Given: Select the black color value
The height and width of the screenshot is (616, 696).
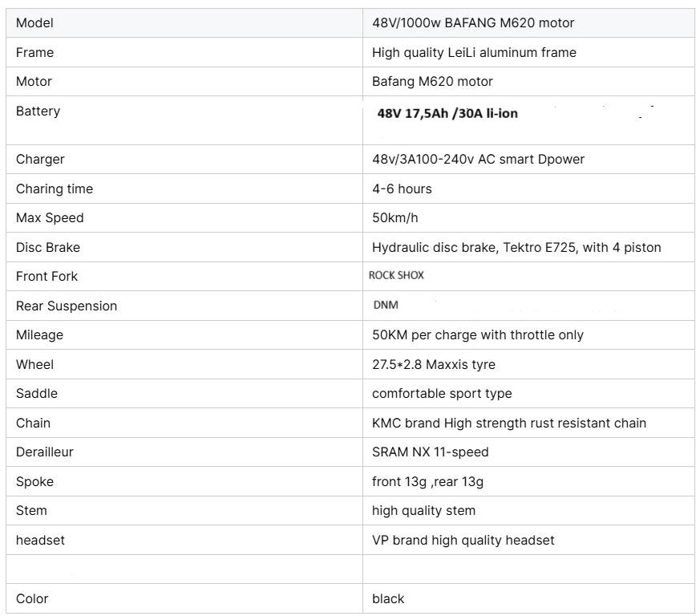Looking at the screenshot, I should click(x=388, y=599).
